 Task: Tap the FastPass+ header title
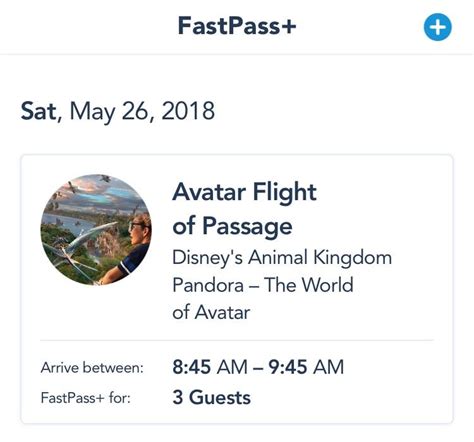tap(237, 26)
